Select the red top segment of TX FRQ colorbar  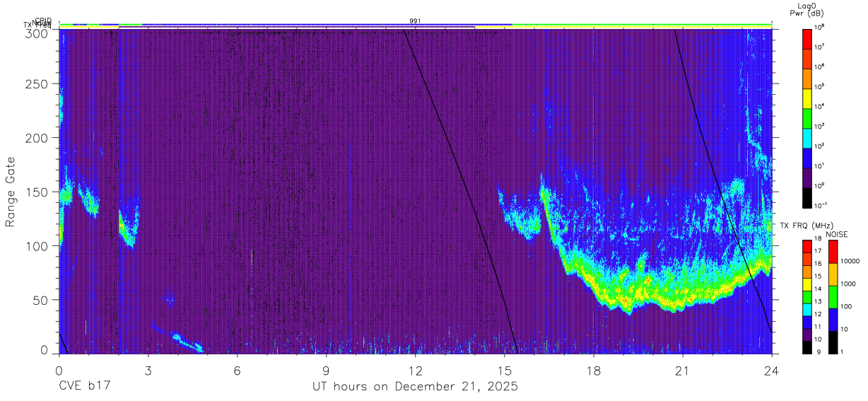pos(807,246)
